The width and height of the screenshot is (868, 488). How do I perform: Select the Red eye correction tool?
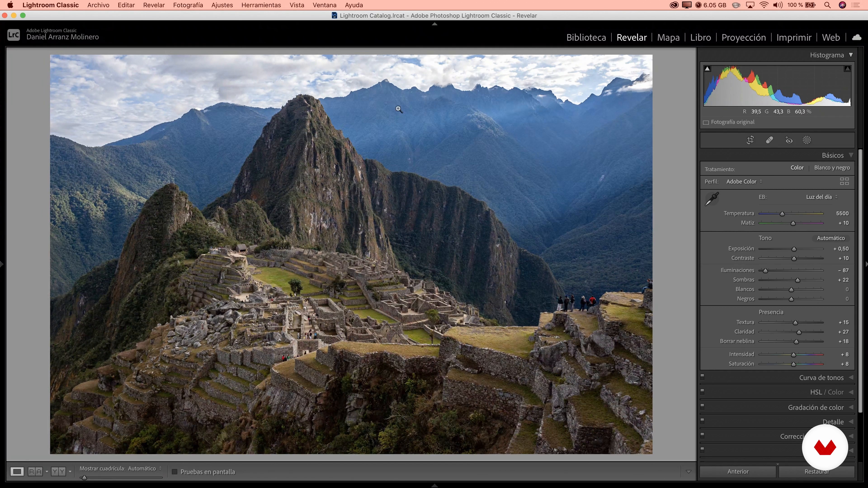pyautogui.click(x=788, y=140)
